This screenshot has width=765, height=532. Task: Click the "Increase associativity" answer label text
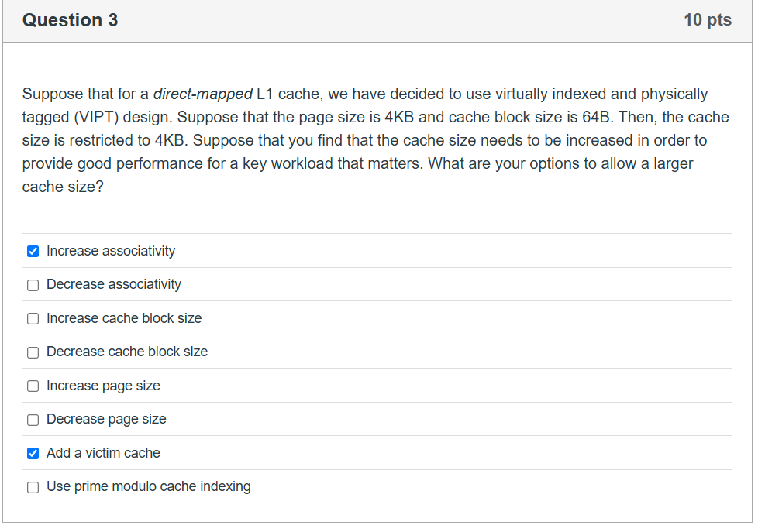tap(111, 251)
